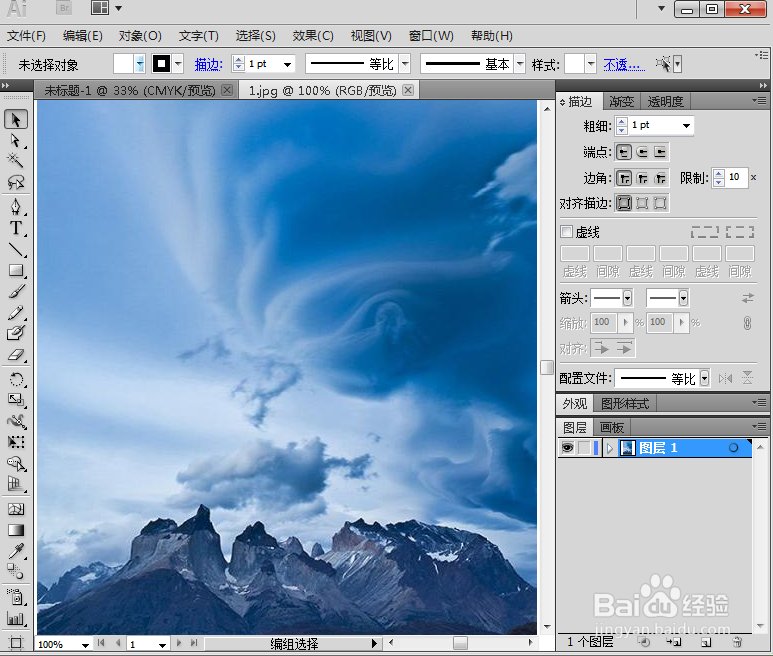This screenshot has height=656, width=773.
Task: Select the Column Graph tool
Action: pos(16,618)
